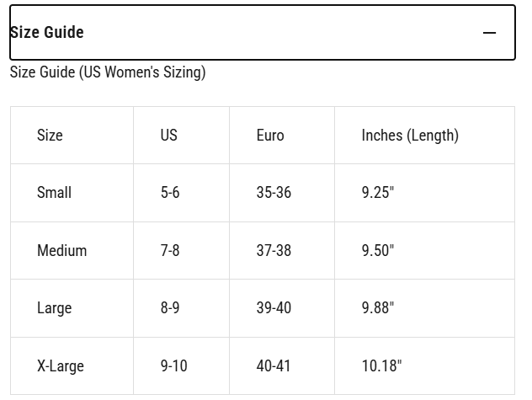Select the Large size row label
Viewport: 532px width, 400px height.
54,308
